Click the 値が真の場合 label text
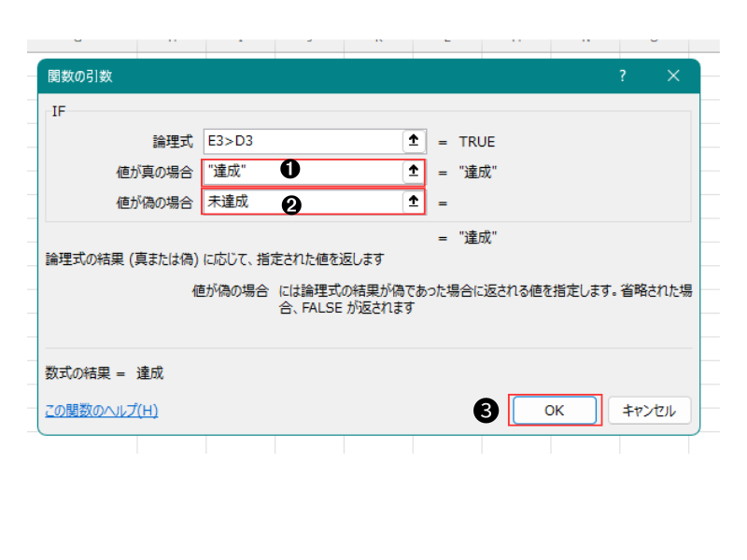The width and height of the screenshot is (747, 560). pos(154,172)
